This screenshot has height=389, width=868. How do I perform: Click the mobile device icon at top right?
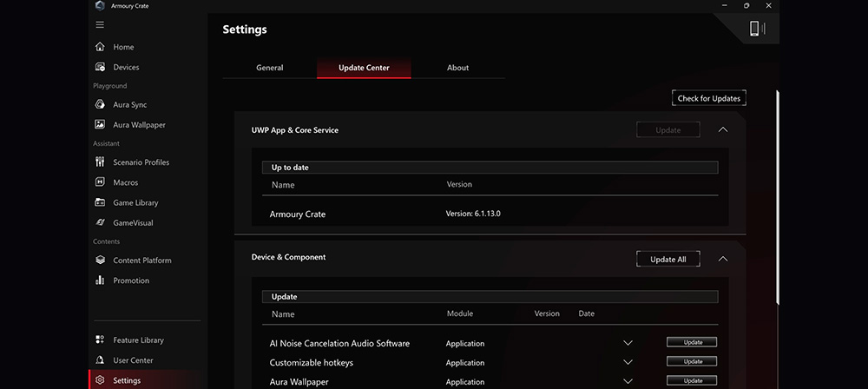click(x=757, y=29)
